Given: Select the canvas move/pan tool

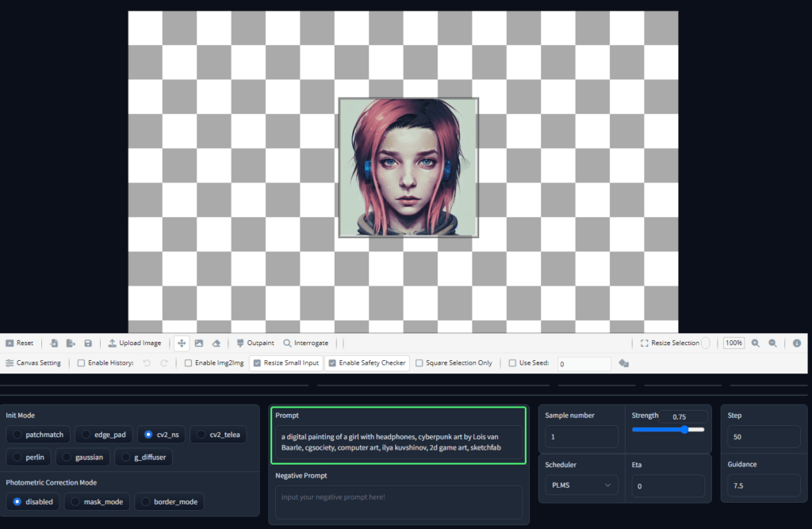Looking at the screenshot, I should 182,343.
